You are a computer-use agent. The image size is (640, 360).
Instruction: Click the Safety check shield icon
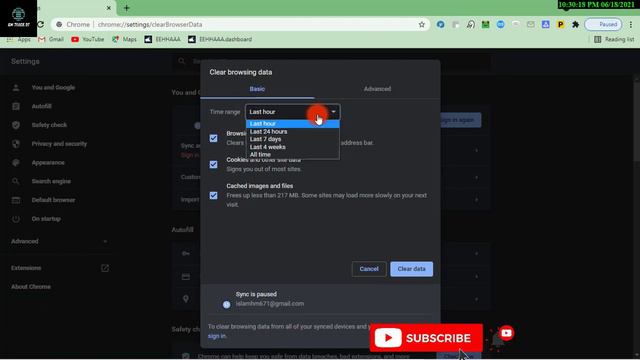[16, 125]
